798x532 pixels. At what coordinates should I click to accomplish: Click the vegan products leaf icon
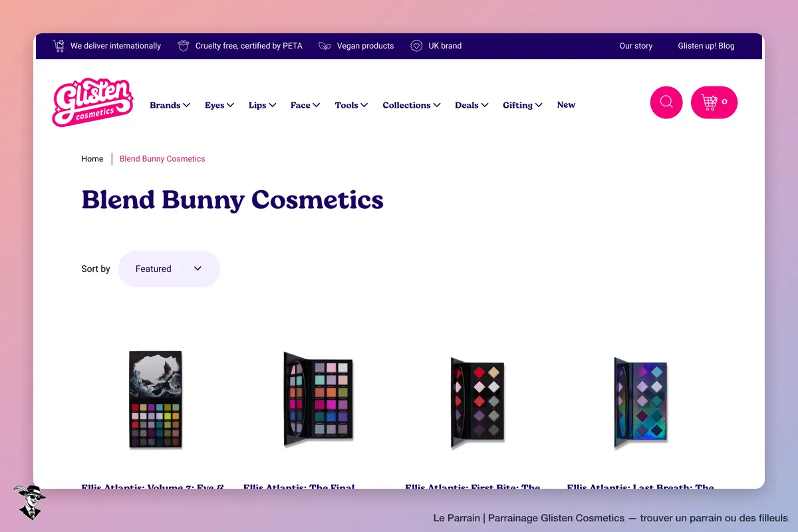[325, 46]
